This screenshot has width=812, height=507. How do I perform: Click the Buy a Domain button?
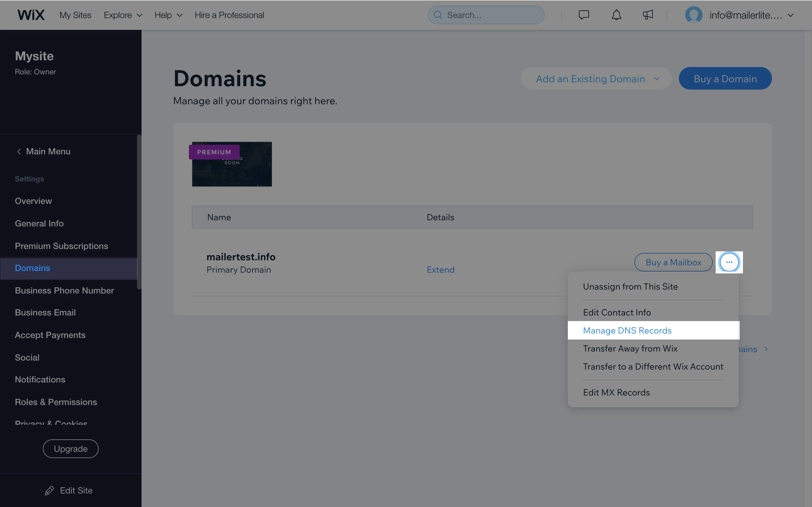[x=725, y=79]
